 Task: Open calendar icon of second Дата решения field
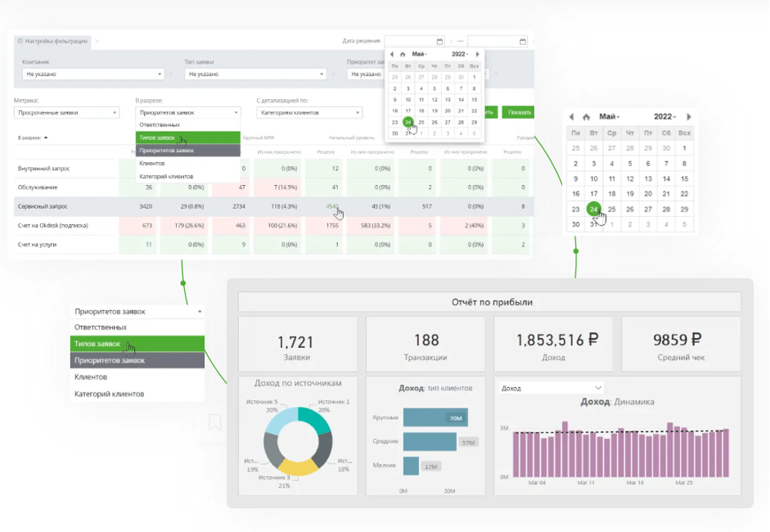pyautogui.click(x=523, y=41)
